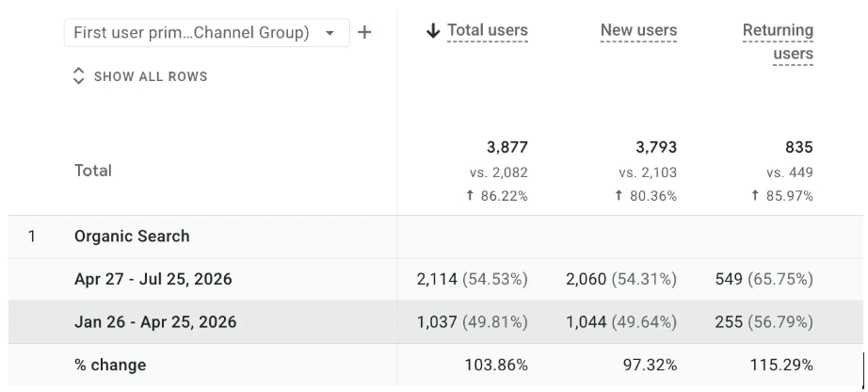Click the 103.86% change value
Screen dimensions: 868x392
pyautogui.click(x=496, y=366)
